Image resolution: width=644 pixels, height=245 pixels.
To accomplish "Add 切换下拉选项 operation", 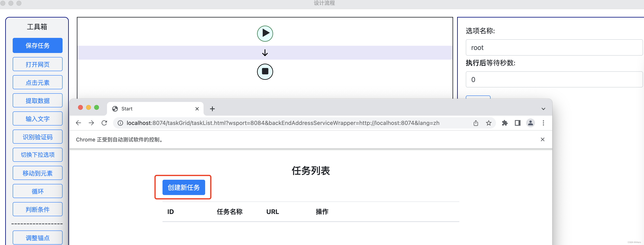I will click(x=37, y=155).
